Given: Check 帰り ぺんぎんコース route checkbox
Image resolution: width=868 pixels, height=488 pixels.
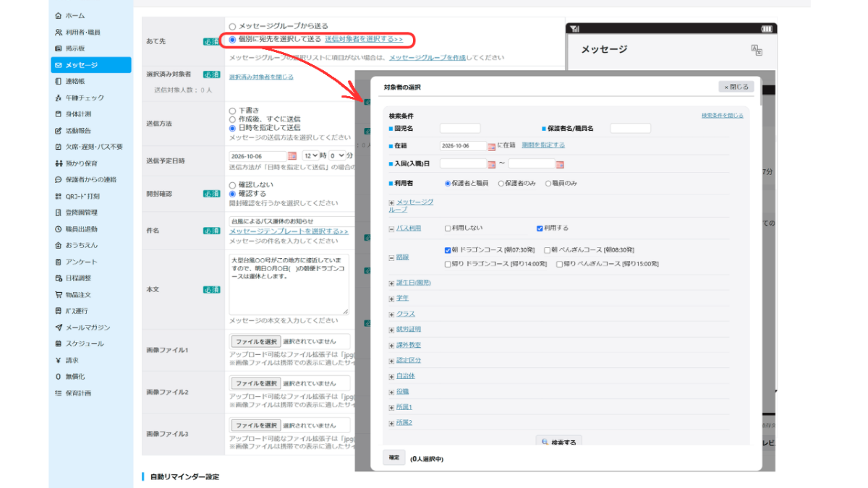Looking at the screenshot, I should point(560,264).
